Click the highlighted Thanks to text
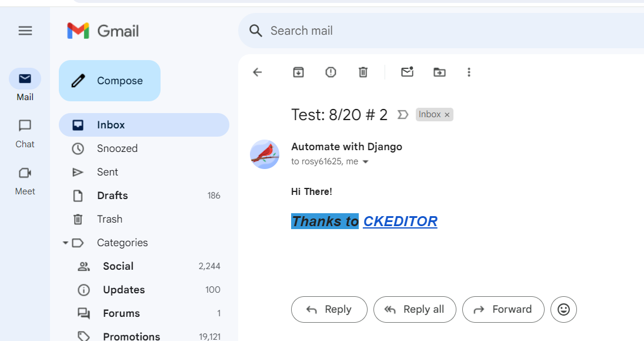The height and width of the screenshot is (341, 644). [x=325, y=221]
